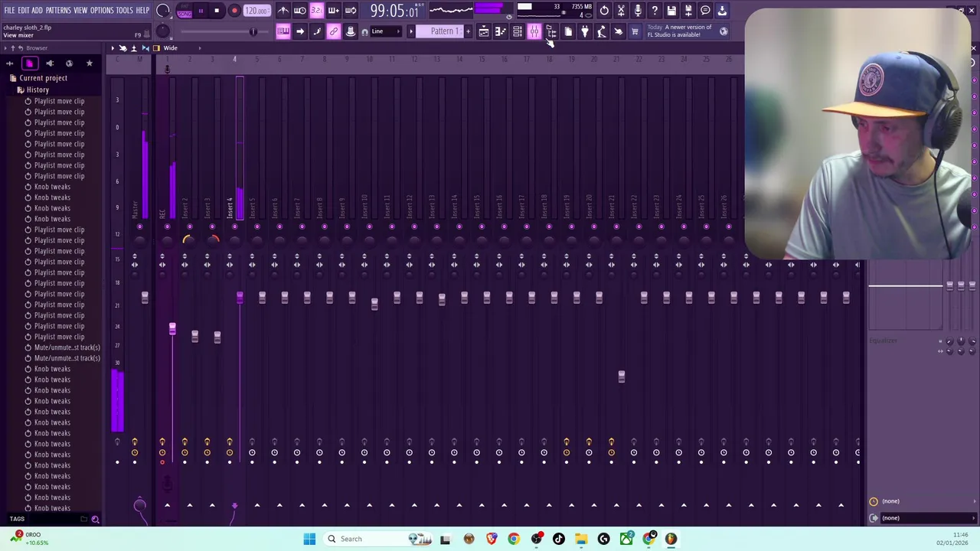The width and height of the screenshot is (980, 551).
Task: Open the shopping cart content library icon
Action: 635,31
